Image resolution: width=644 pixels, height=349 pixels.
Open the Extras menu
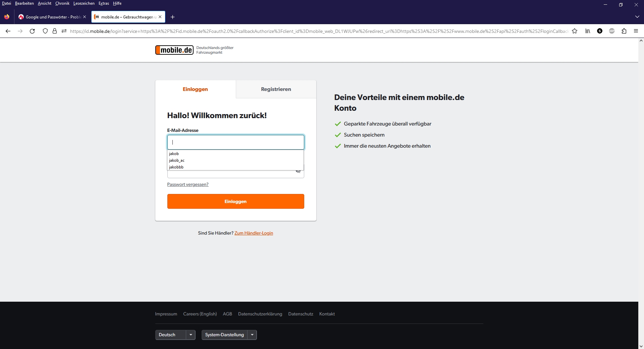[104, 3]
